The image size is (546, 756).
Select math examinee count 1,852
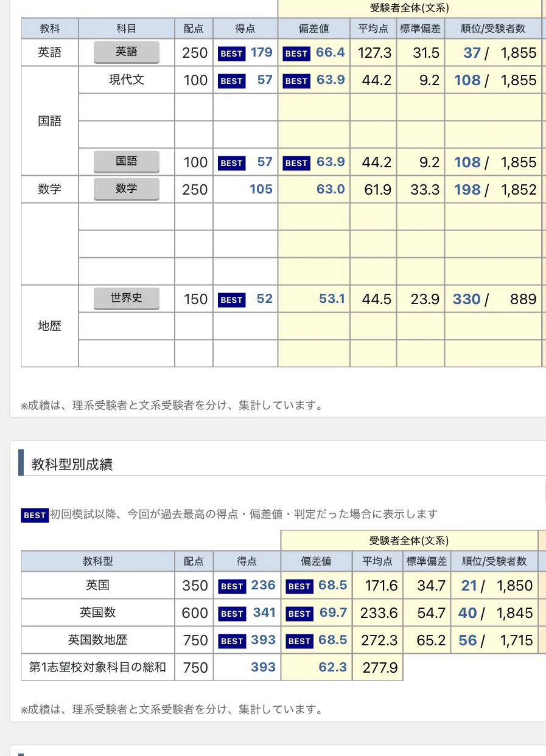click(x=519, y=190)
